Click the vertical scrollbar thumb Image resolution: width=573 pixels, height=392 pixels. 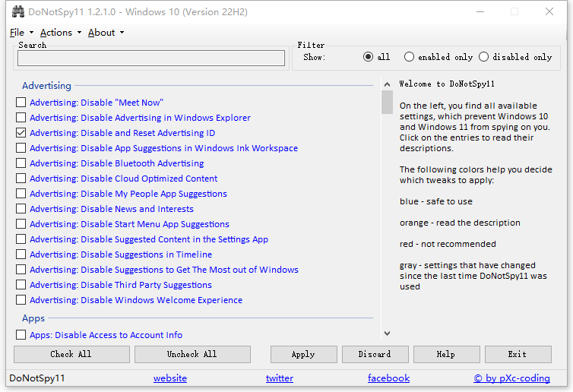[387, 102]
